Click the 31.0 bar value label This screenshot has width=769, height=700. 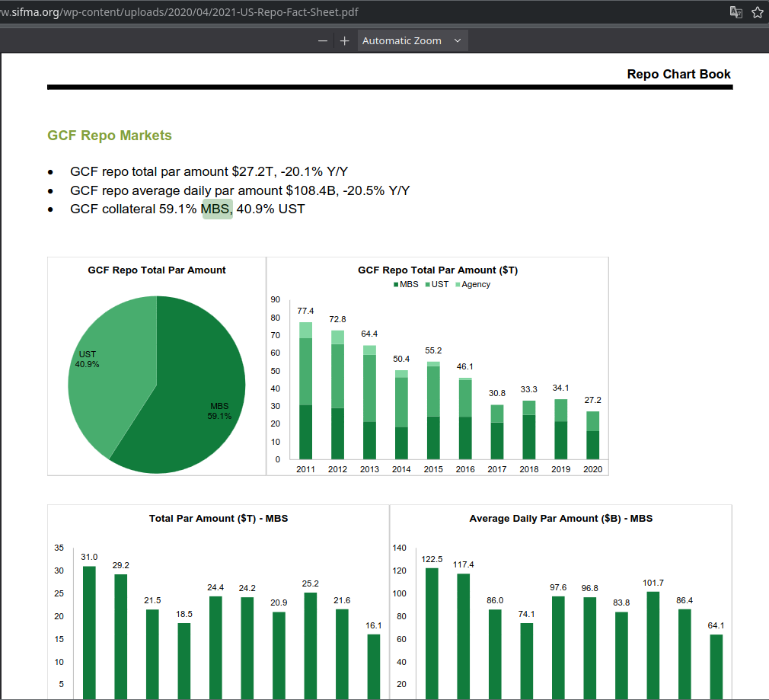89,558
